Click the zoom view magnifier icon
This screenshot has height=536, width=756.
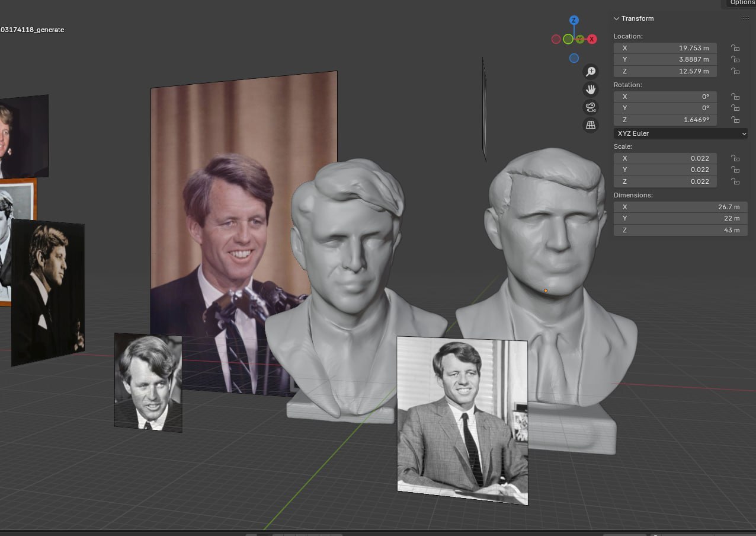tap(590, 72)
